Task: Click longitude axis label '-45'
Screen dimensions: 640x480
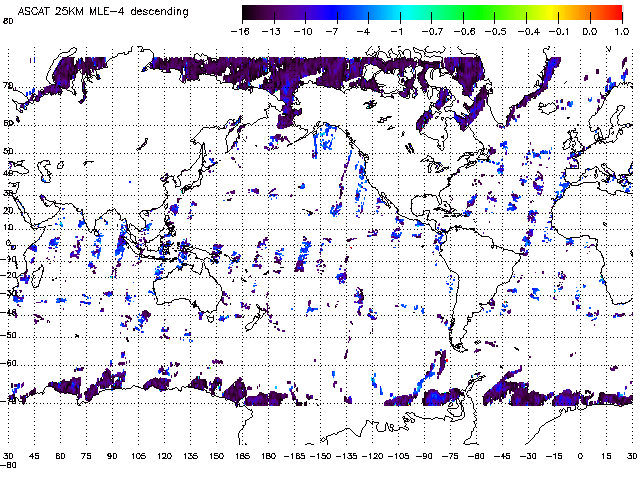Action: [x=502, y=456]
